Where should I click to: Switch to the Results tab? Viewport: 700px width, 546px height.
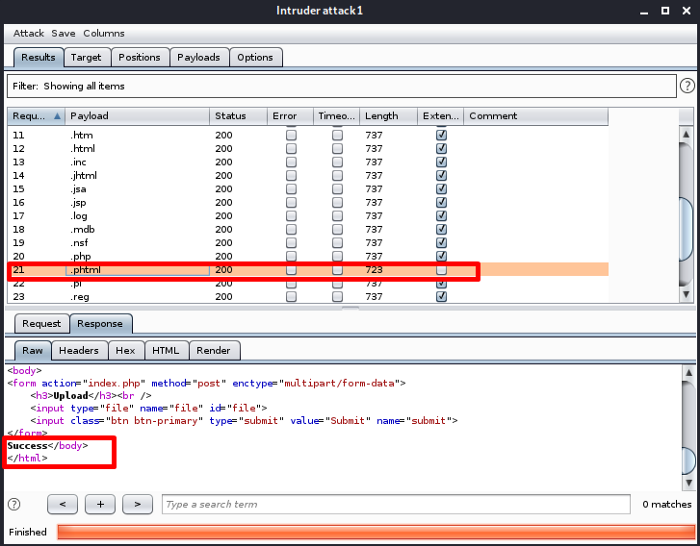coord(38,58)
